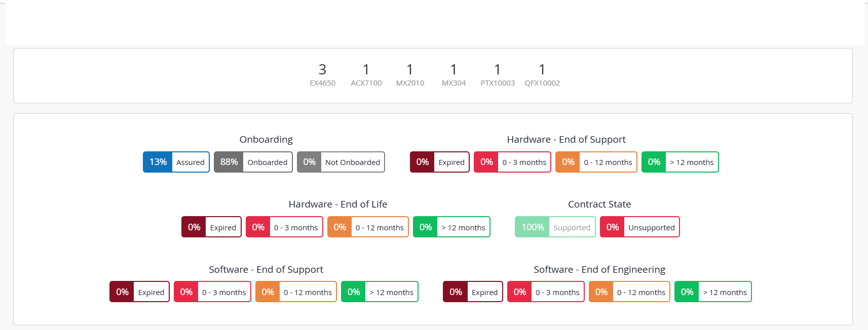Viewport: 868px width, 330px height.
Task: Click Software End of Support Expired badge
Action: point(139,292)
